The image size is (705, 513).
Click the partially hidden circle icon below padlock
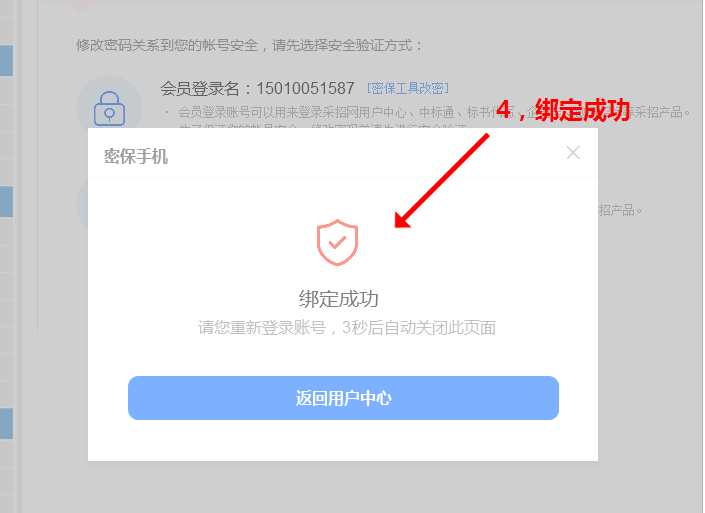click(x=82, y=205)
